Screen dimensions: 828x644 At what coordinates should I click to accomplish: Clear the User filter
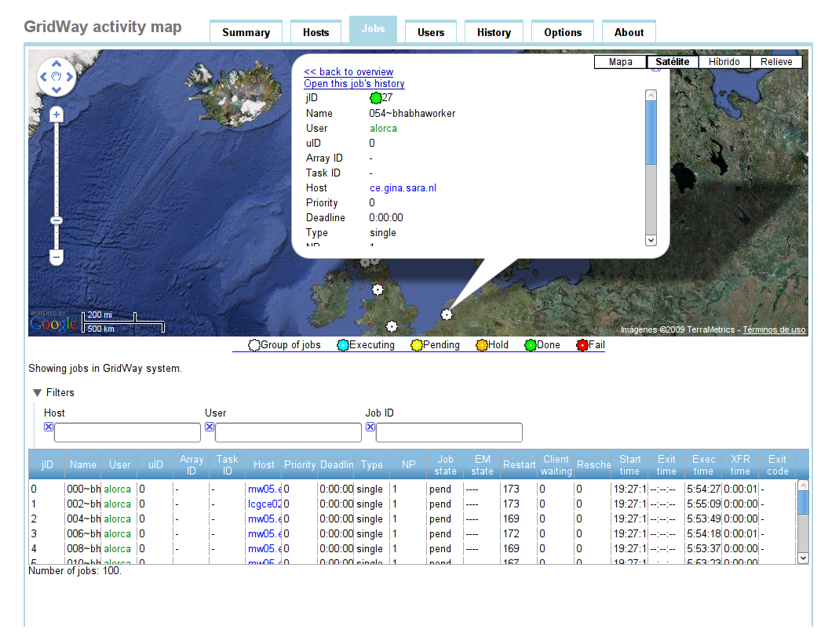point(210,427)
